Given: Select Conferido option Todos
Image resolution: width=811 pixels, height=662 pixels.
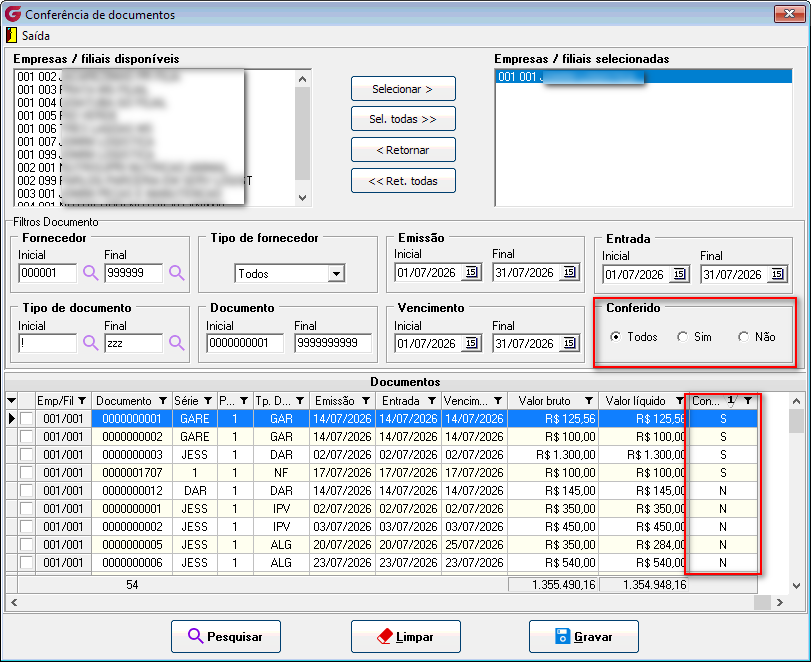Looking at the screenshot, I should [615, 337].
